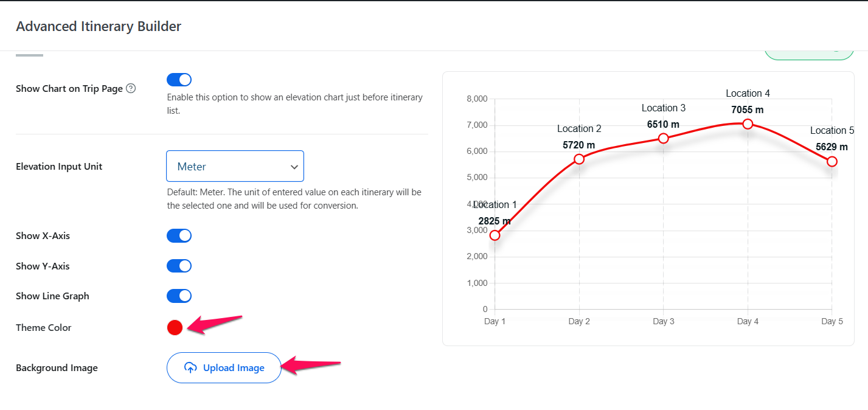Select the Location 2 point at 5720 m
Screen dimensions: 868x410
(579, 159)
